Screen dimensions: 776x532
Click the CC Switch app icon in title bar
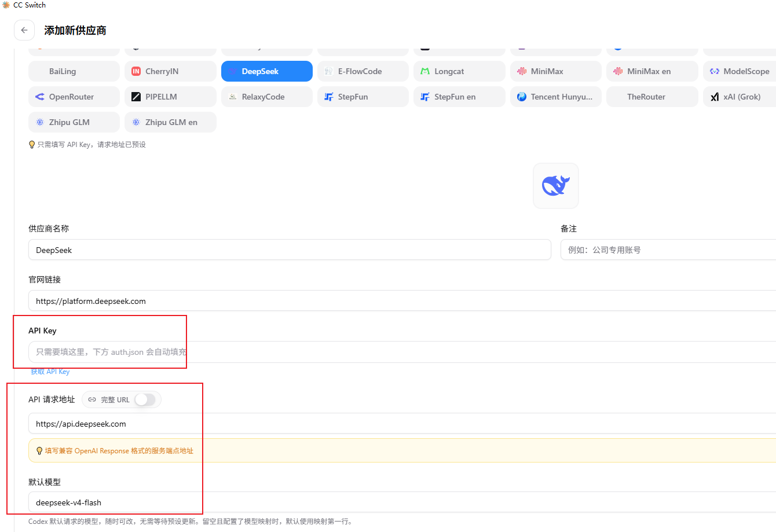point(6,5)
